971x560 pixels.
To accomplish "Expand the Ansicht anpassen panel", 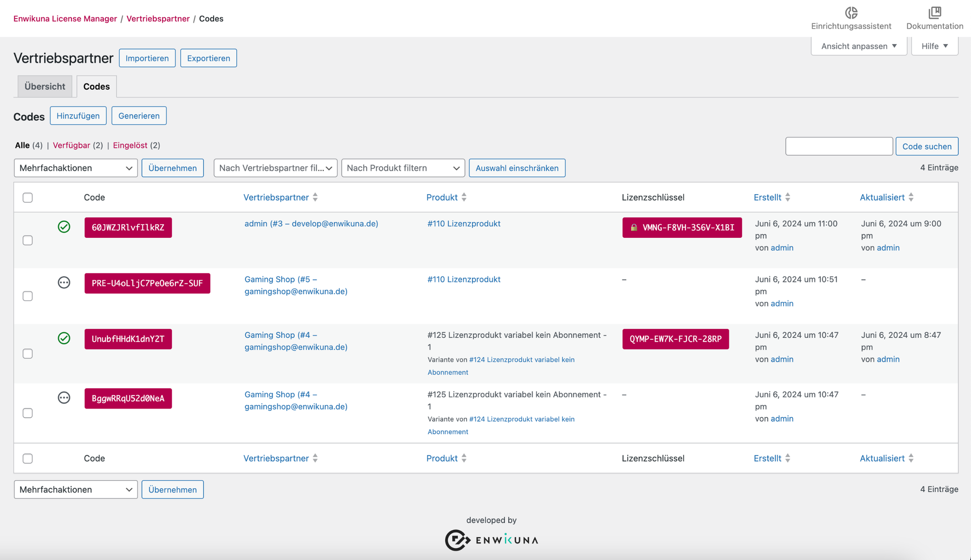I will click(x=859, y=46).
